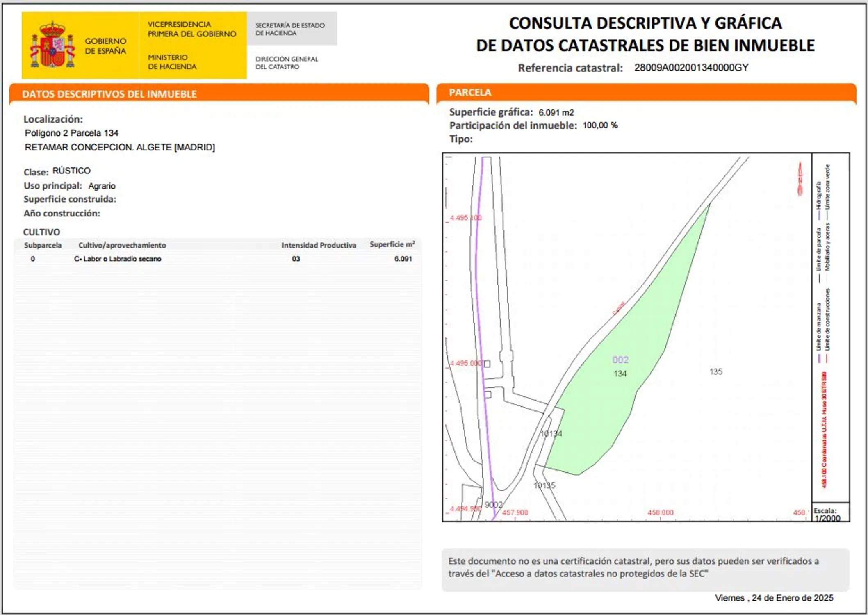Click parcel label 10134 on the map
Image resolution: width=868 pixels, height=615 pixels.
point(551,433)
